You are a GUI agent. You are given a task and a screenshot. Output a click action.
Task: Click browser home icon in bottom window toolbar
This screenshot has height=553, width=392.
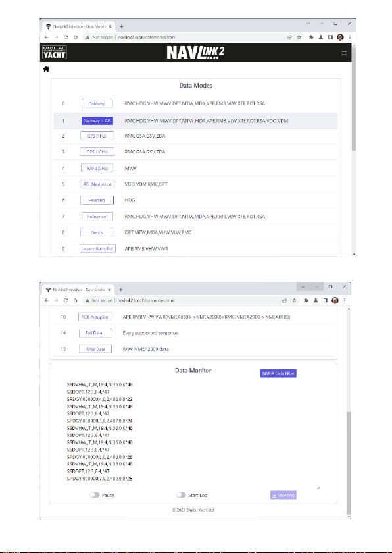click(75, 300)
